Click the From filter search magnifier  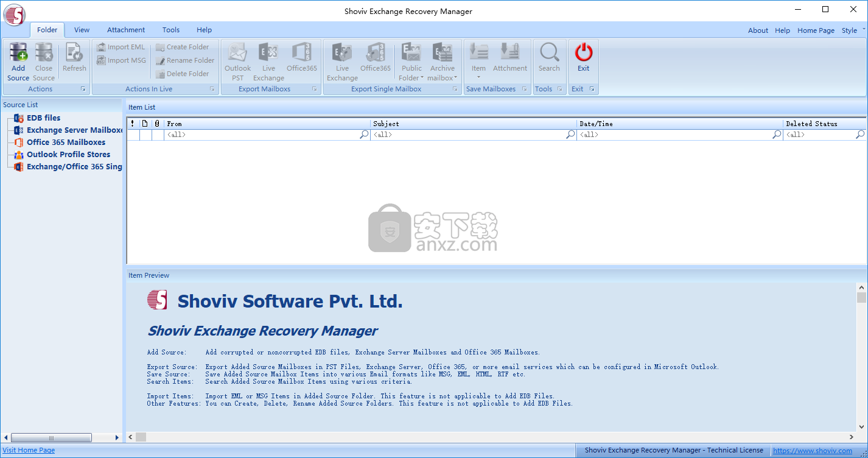tap(365, 135)
